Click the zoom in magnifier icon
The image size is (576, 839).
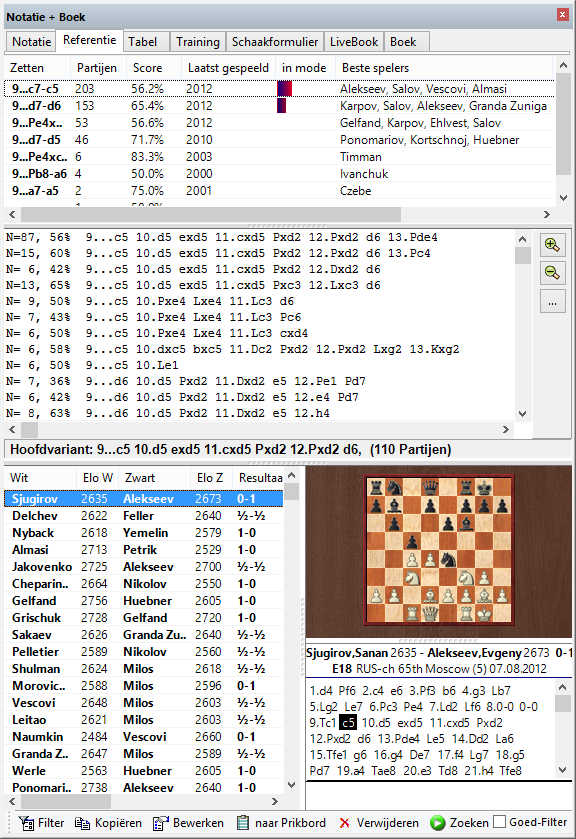coord(552,246)
